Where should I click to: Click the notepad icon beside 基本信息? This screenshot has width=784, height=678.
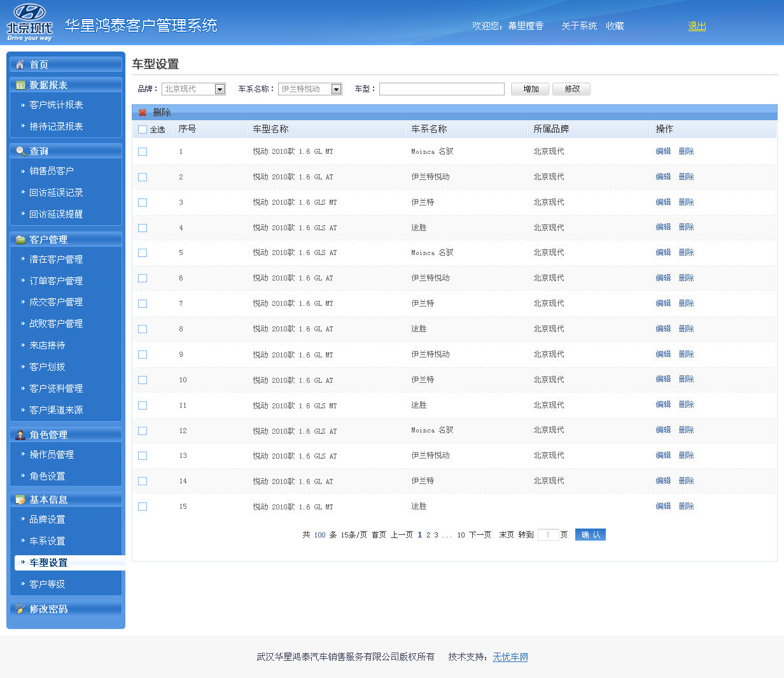pos(20,499)
